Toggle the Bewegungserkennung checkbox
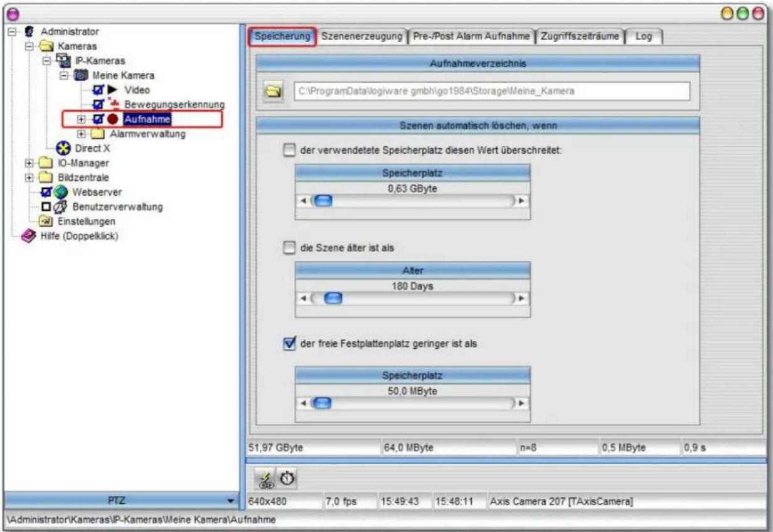773x532 pixels. [99, 104]
